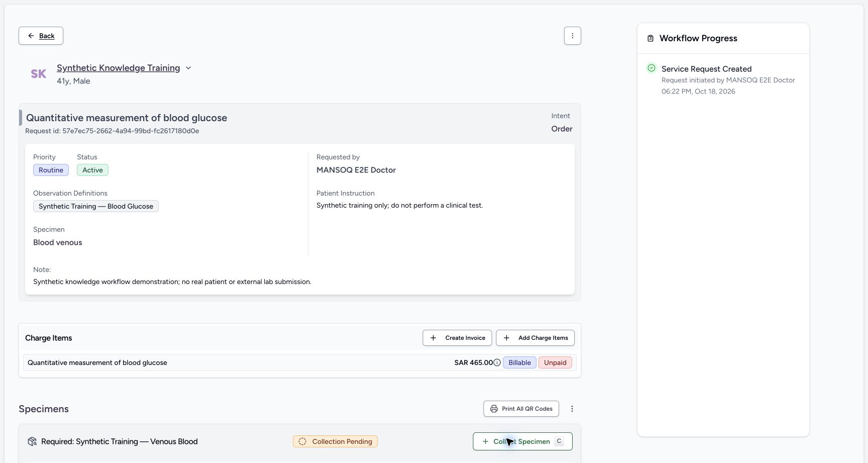This screenshot has width=868, height=463.
Task: Click the clipboard icon in Workflow Progress
Action: pos(650,38)
